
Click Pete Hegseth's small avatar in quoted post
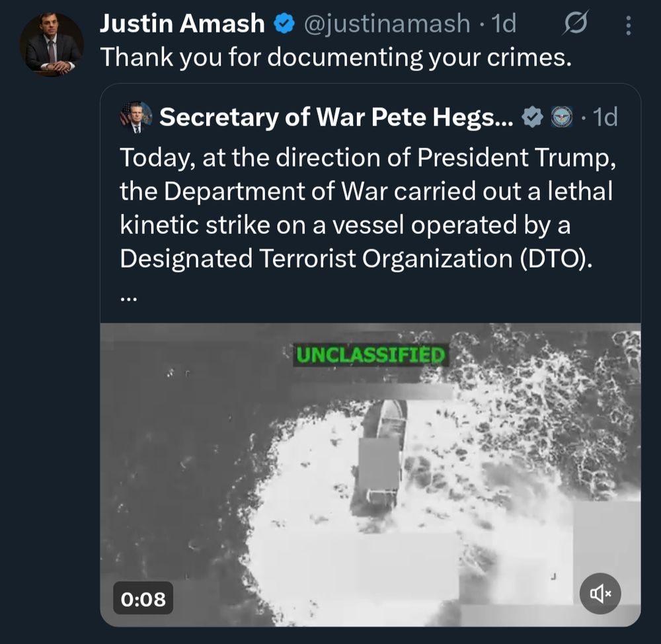pos(136,117)
